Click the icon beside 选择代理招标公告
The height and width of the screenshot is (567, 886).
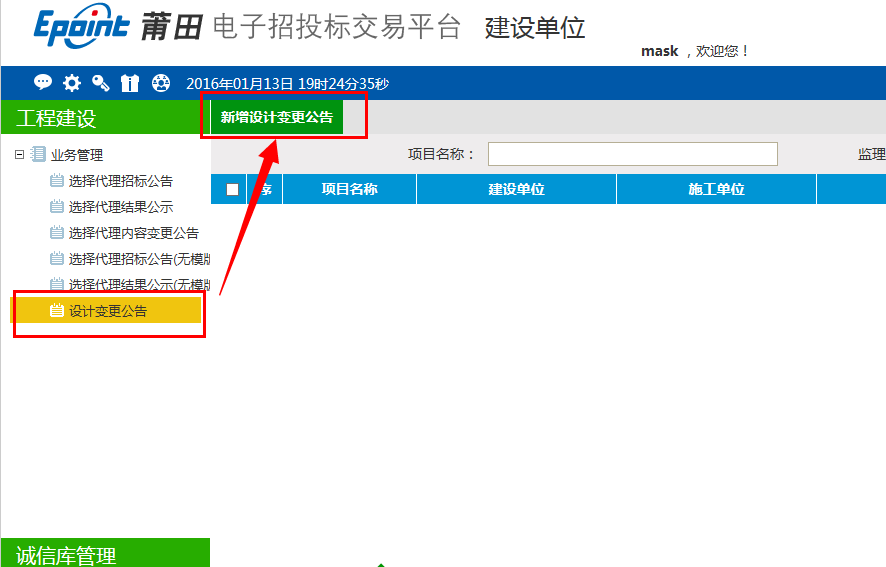[57, 180]
